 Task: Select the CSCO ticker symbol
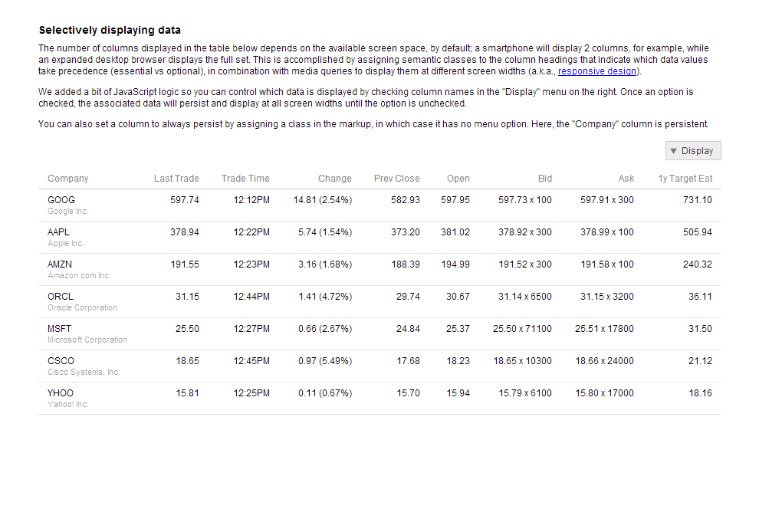pos(61,360)
